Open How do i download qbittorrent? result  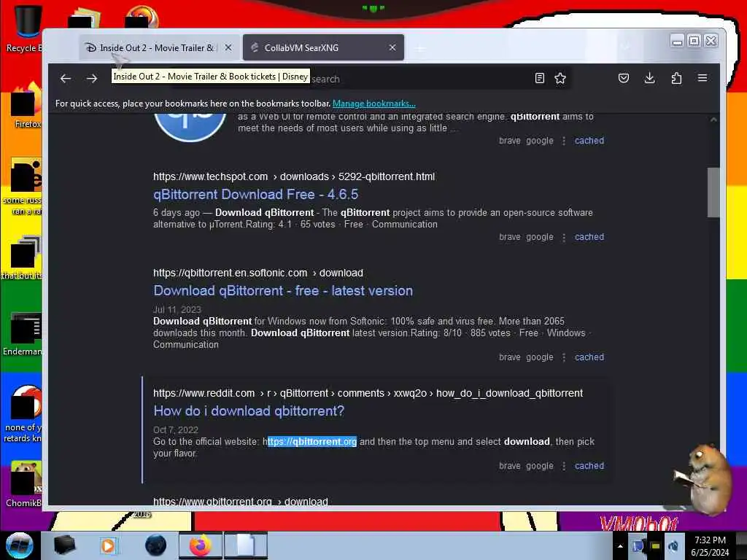pos(249,411)
